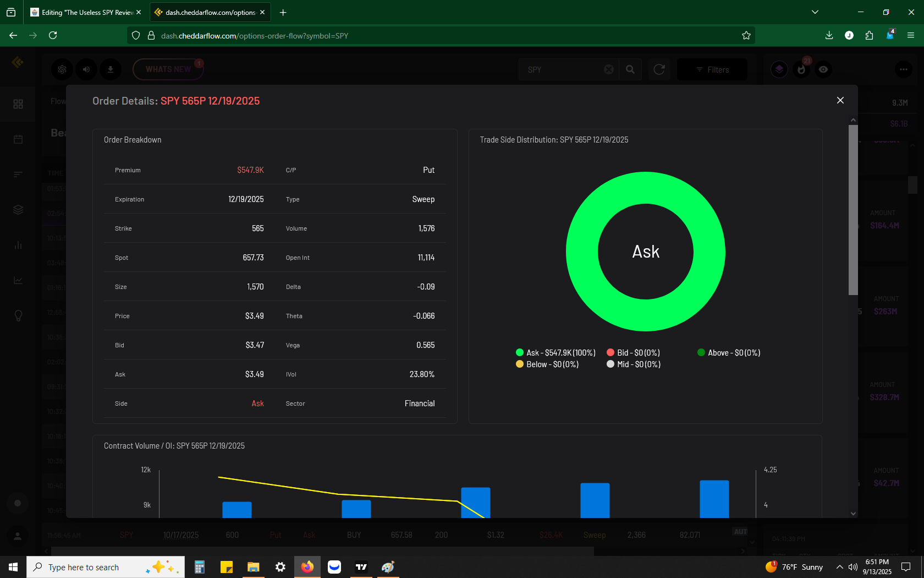Open Calculator from taskbar
The image size is (924, 578).
click(x=200, y=567)
